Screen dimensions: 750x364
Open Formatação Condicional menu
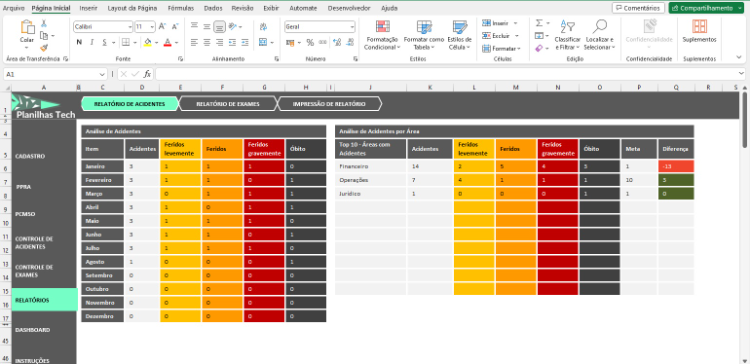click(x=382, y=36)
